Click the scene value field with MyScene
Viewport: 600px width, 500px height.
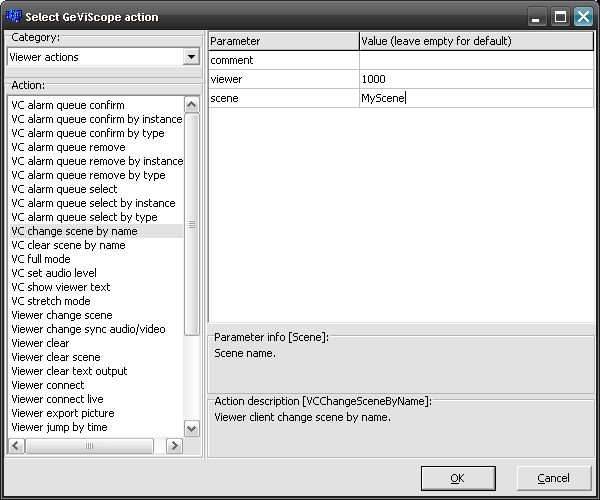click(476, 98)
